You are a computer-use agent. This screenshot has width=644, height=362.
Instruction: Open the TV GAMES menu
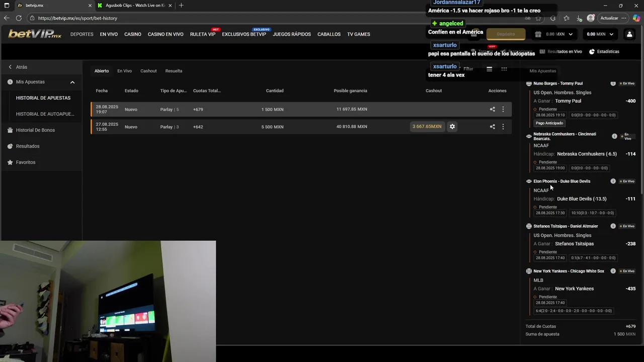click(x=359, y=34)
